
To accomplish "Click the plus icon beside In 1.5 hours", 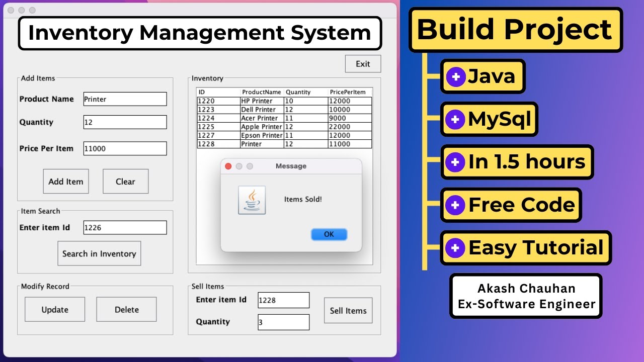I will pyautogui.click(x=455, y=162).
